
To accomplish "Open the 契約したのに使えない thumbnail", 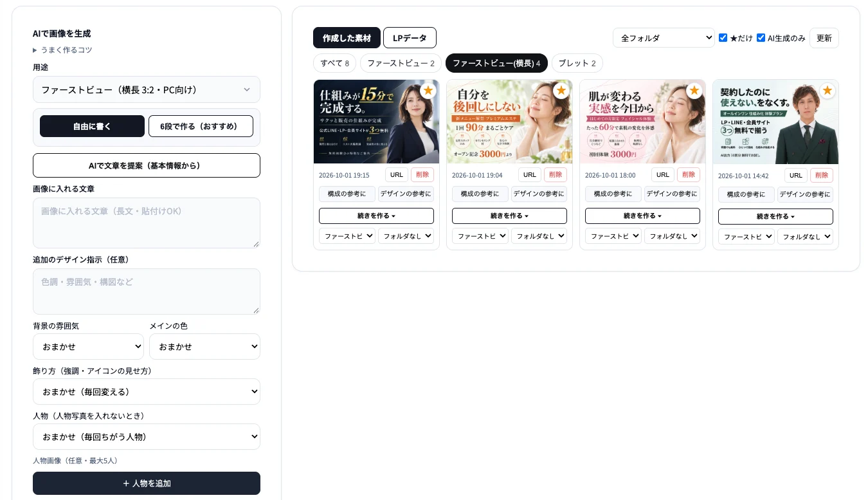I will (x=775, y=122).
